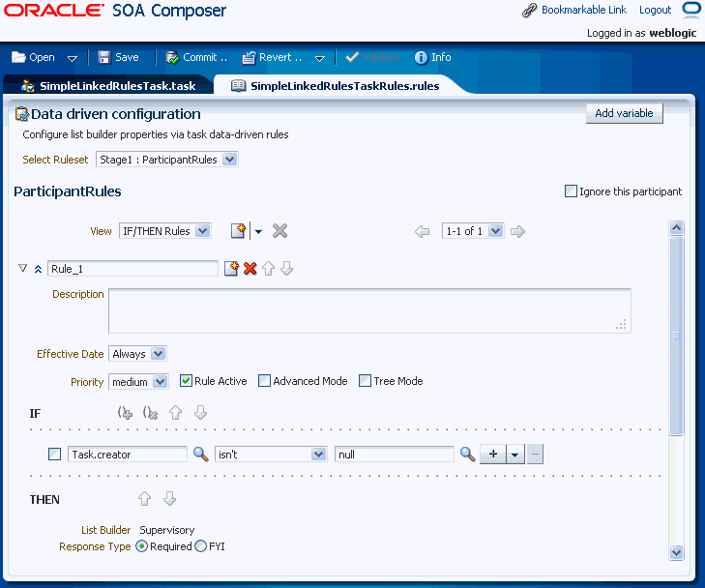705x588 pixels.
Task: Click the Open folder icon in toolbar
Action: click(18, 57)
